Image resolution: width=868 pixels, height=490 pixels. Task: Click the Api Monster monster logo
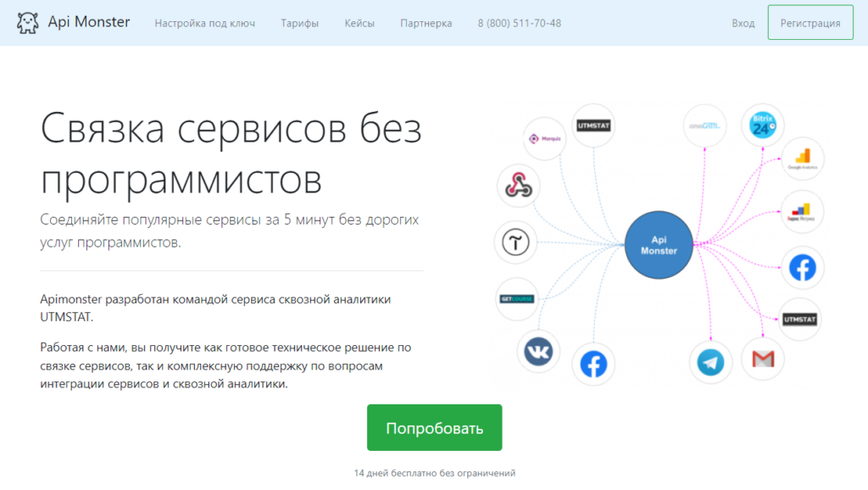coord(27,23)
